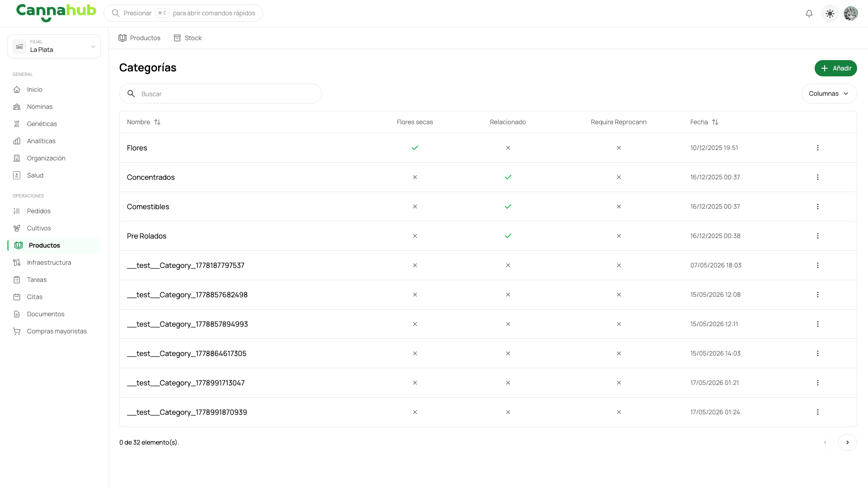Image resolution: width=868 pixels, height=488 pixels.
Task: Go to the previous page of results
Action: click(825, 442)
